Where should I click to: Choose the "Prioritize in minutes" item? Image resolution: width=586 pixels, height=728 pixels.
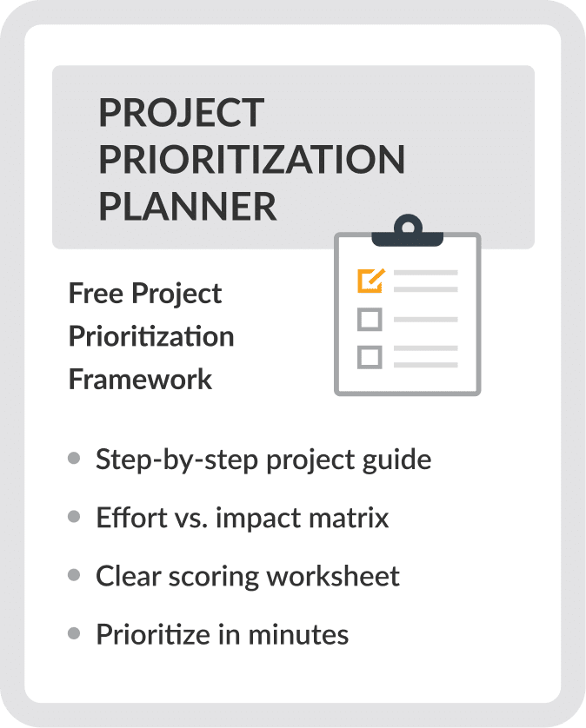tap(223, 634)
